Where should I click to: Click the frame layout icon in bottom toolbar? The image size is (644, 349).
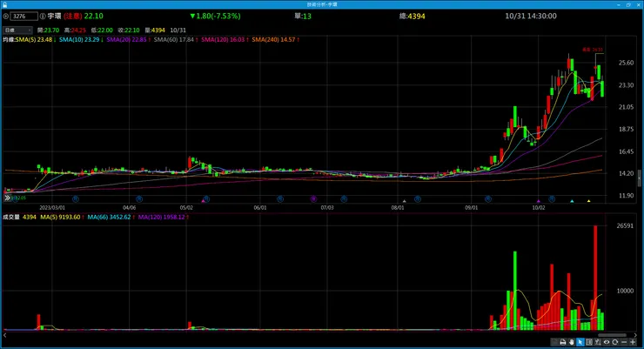point(589,342)
